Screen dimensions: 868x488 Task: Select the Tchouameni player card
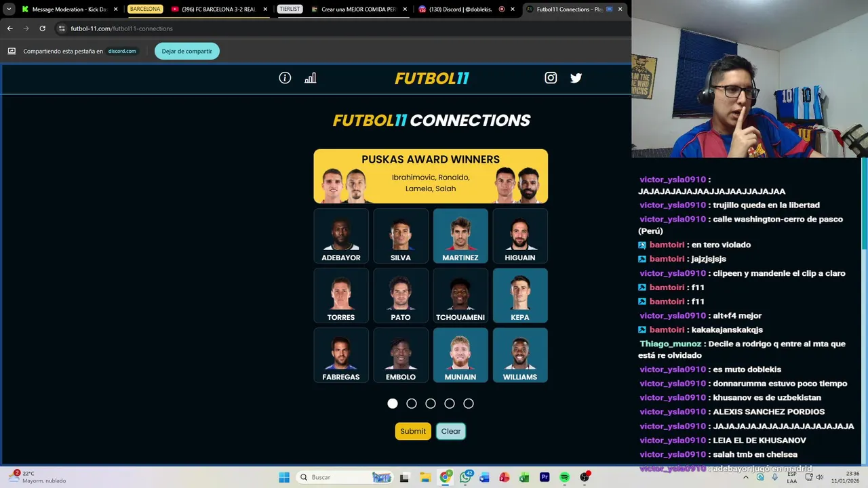tap(460, 296)
